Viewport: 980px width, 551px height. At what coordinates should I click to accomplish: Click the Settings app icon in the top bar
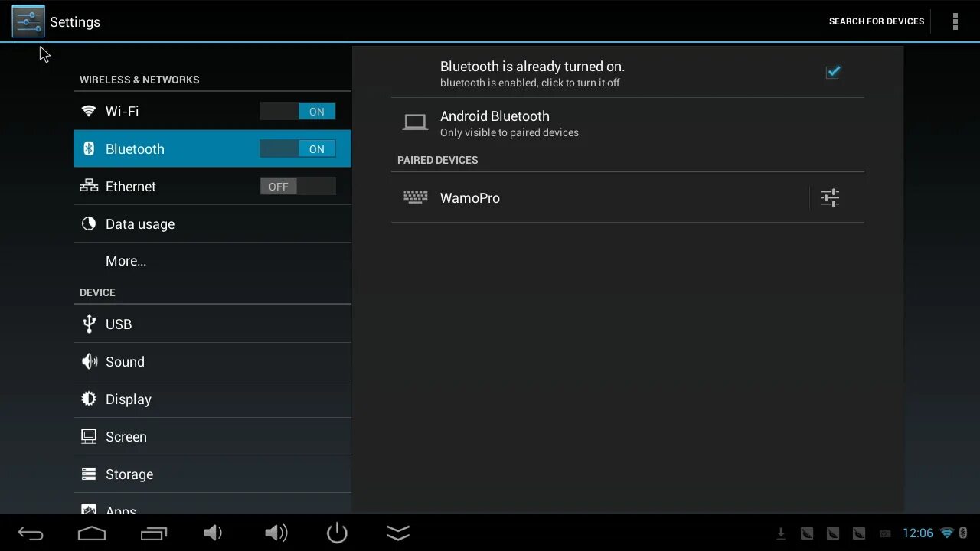point(28,21)
